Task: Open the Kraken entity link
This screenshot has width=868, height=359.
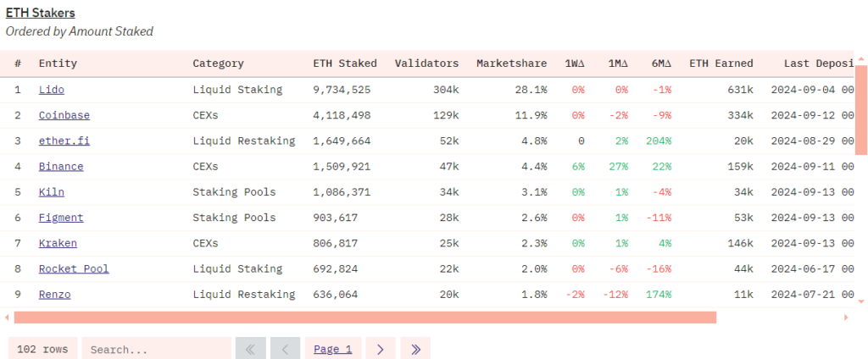Action: [58, 243]
